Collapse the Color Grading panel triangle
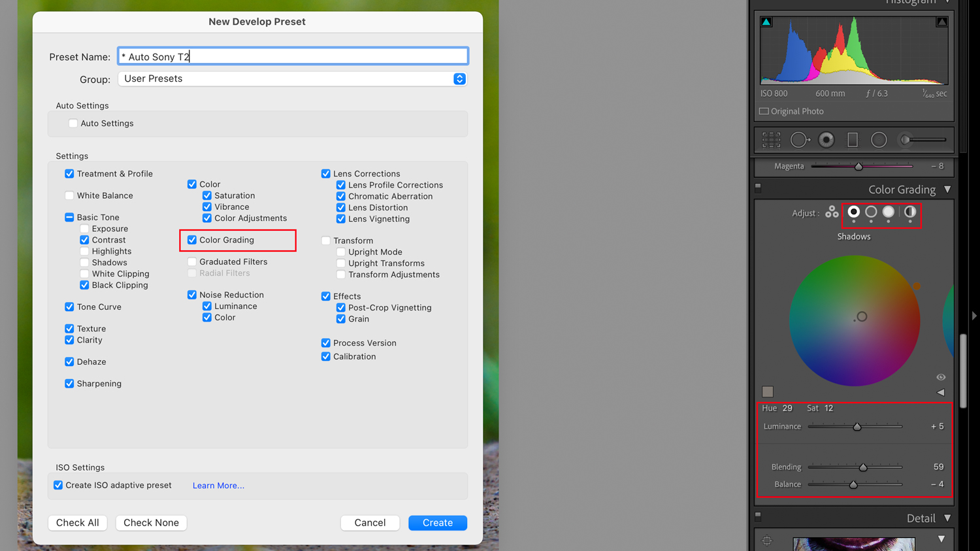Image resolution: width=980 pixels, height=551 pixels. pos(947,190)
